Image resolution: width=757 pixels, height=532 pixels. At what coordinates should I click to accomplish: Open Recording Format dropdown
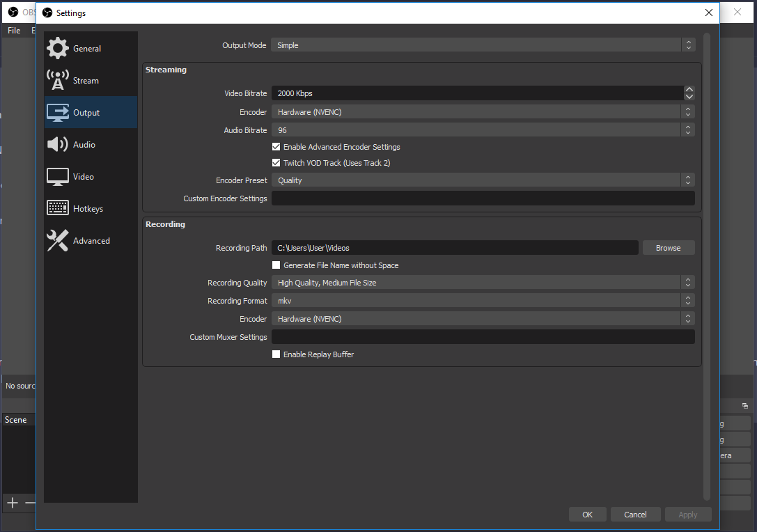[483, 300]
